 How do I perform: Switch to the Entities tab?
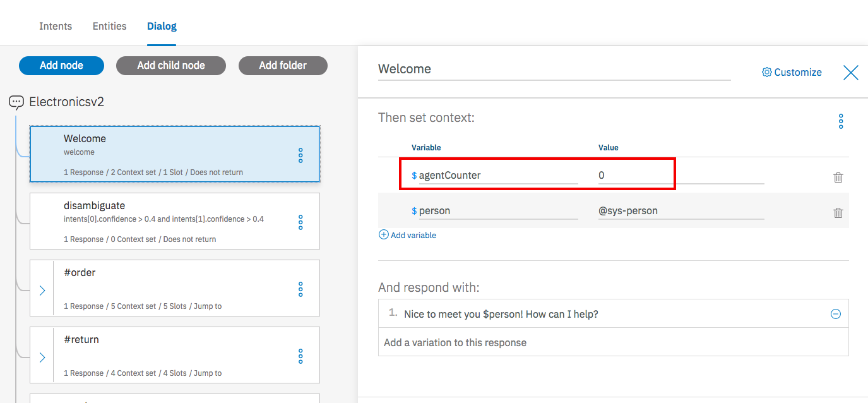[109, 26]
